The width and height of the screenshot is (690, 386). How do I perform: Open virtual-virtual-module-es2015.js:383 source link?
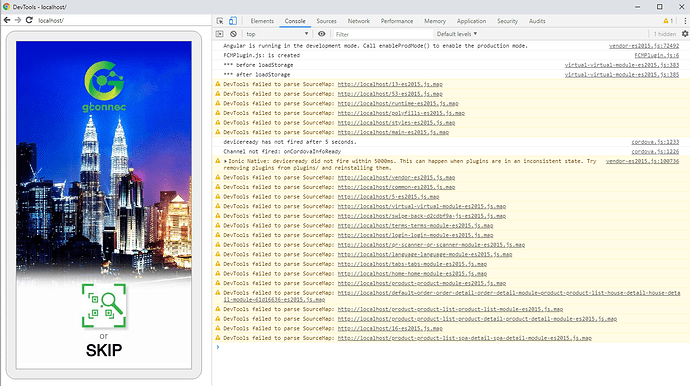click(x=622, y=65)
